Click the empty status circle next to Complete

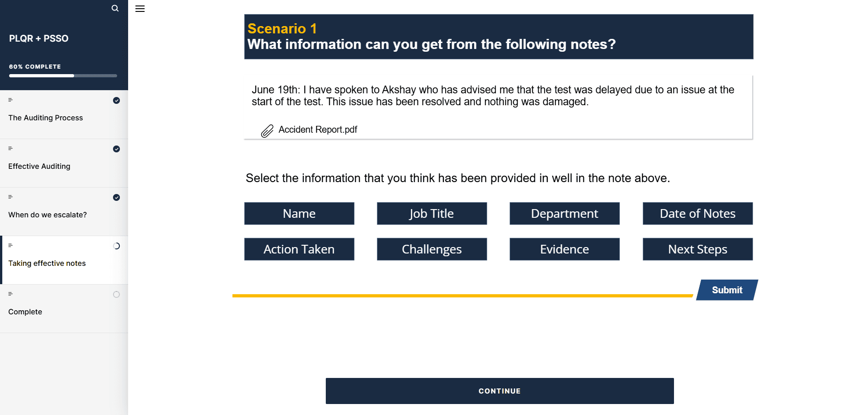[x=116, y=295]
